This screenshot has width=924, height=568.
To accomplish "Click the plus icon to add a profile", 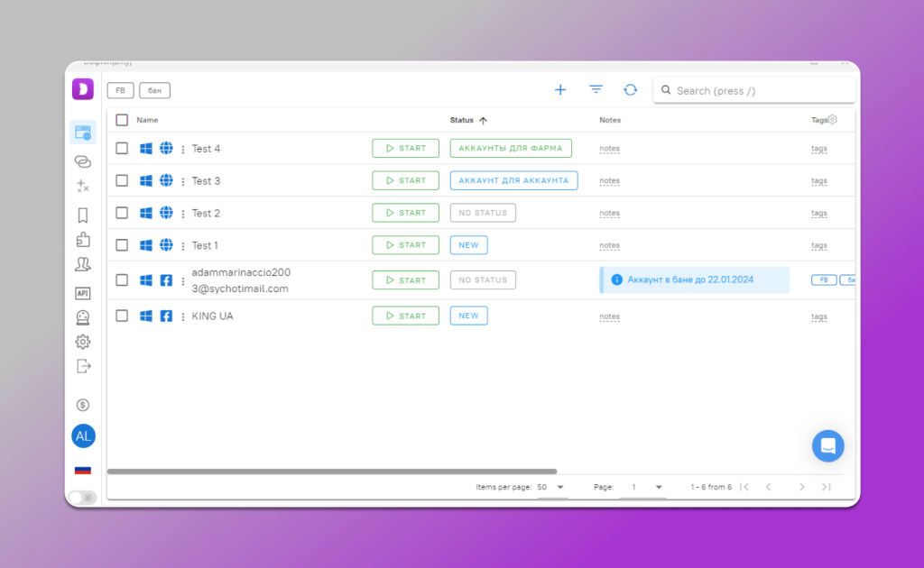I will 559,89.
